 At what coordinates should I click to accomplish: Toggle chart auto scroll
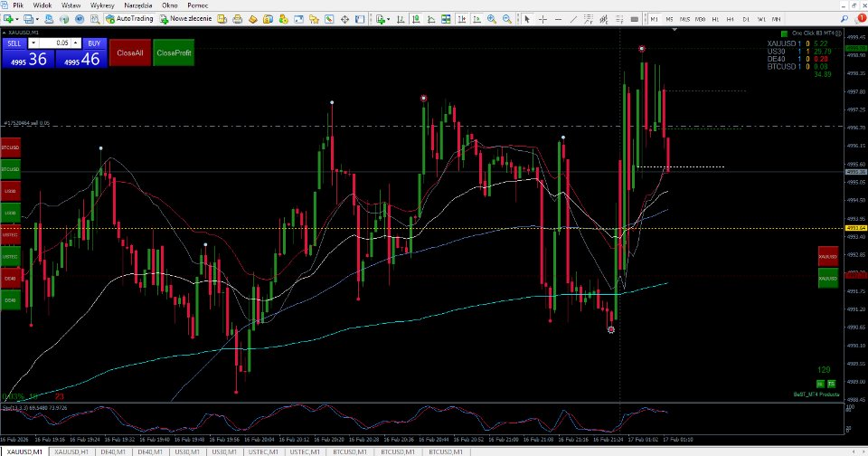point(461,19)
